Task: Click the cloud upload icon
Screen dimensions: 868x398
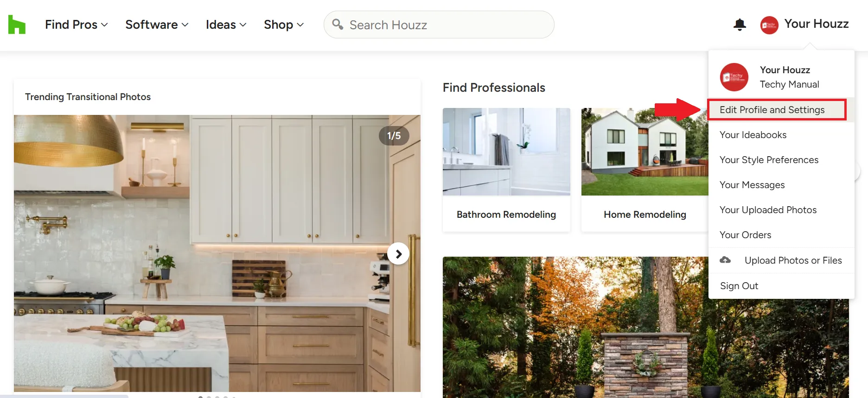Action: click(x=725, y=260)
